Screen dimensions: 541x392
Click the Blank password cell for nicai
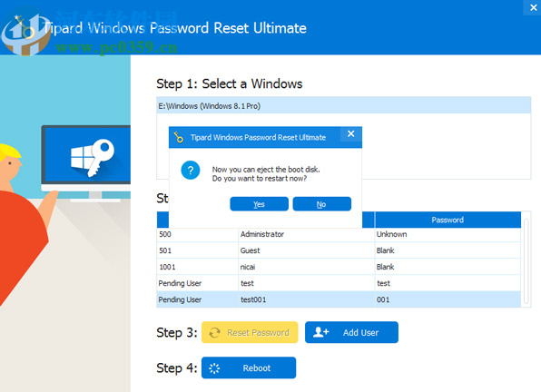pos(448,267)
